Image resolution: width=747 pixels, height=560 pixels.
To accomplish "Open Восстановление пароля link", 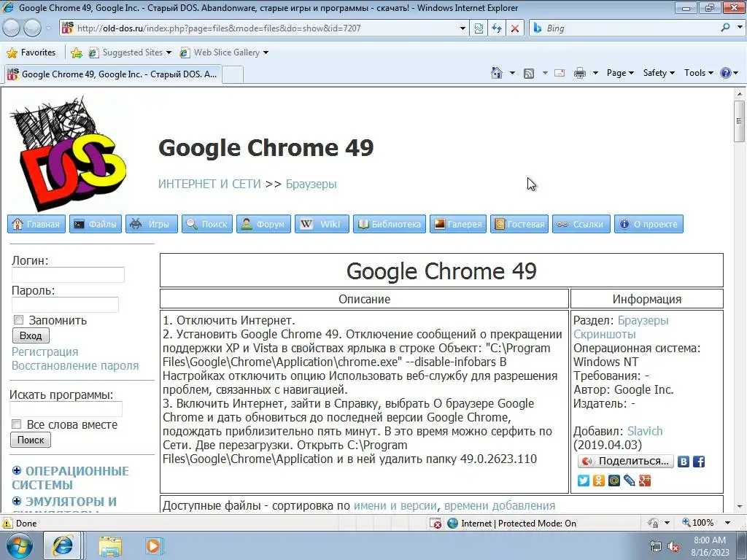I will tap(75, 366).
